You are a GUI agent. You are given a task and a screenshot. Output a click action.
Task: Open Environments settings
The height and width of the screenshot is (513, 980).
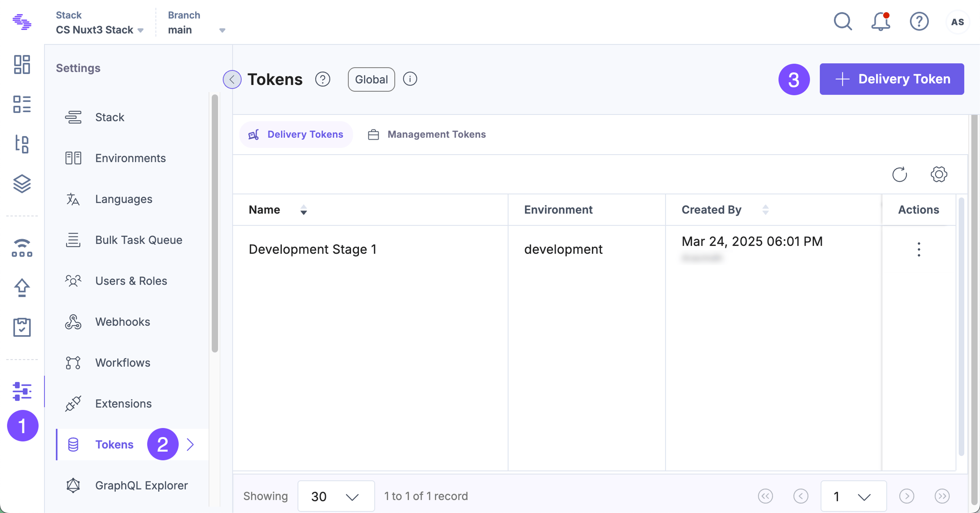point(132,158)
